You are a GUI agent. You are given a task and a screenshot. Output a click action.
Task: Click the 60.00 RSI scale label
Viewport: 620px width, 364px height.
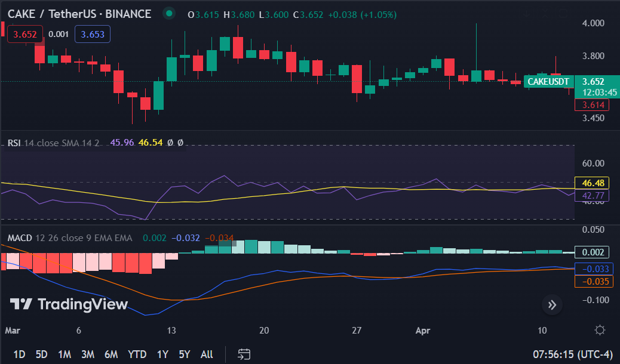coord(593,164)
